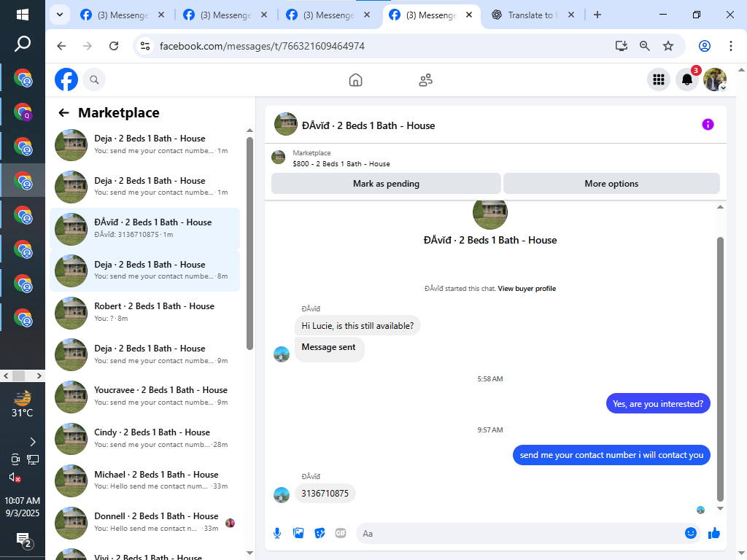Open Windows taskbar search
Screen dimensions: 747x560
point(23,44)
